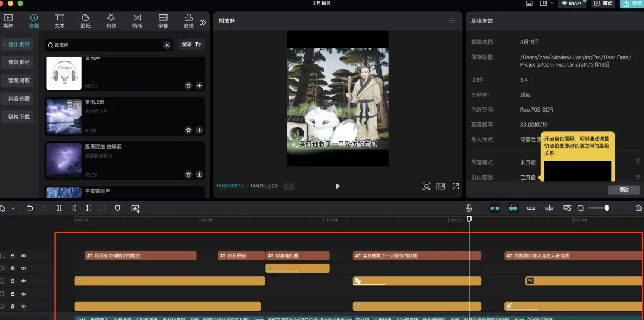Screen dimensions: 644x320
Task: Click the microphone voiceover icon
Action: click(469, 208)
